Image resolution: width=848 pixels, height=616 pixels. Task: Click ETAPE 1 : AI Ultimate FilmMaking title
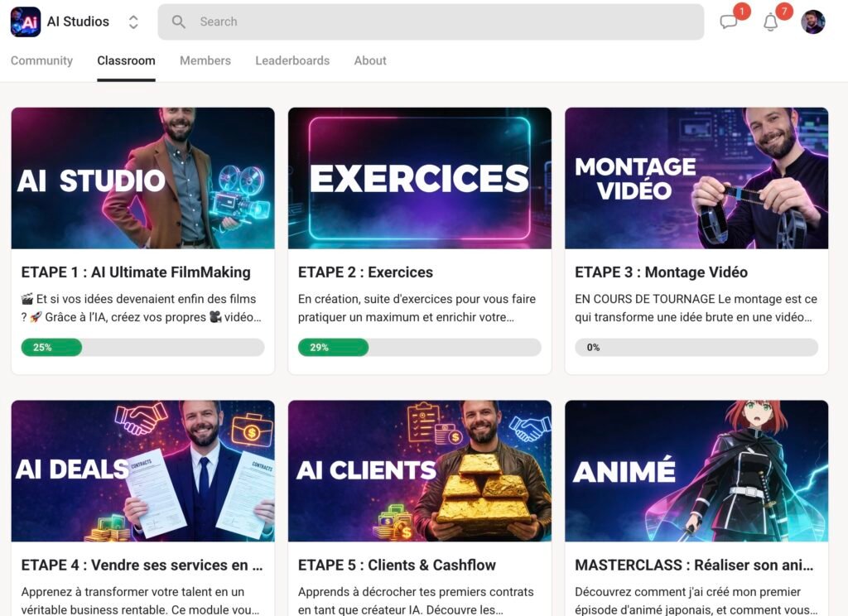point(136,272)
